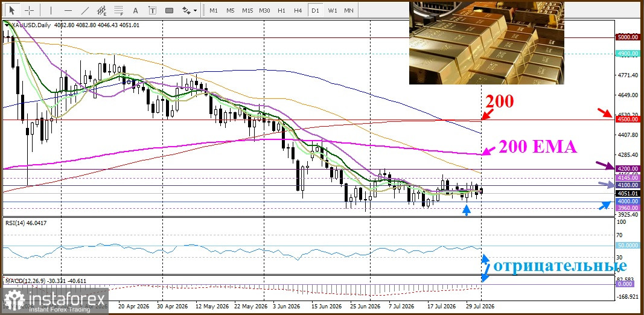
Task: Click the 17 Jul 2026 date label
Action: [x=442, y=307]
